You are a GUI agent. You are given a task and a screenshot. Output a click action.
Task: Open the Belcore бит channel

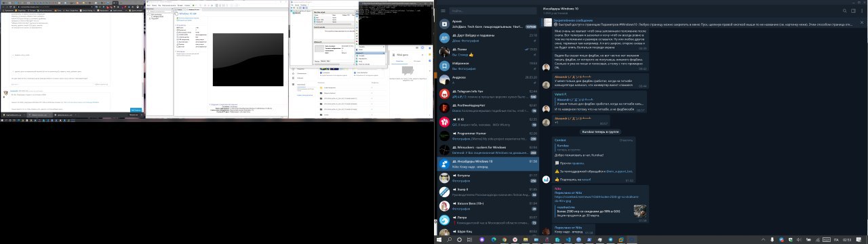tap(488, 205)
